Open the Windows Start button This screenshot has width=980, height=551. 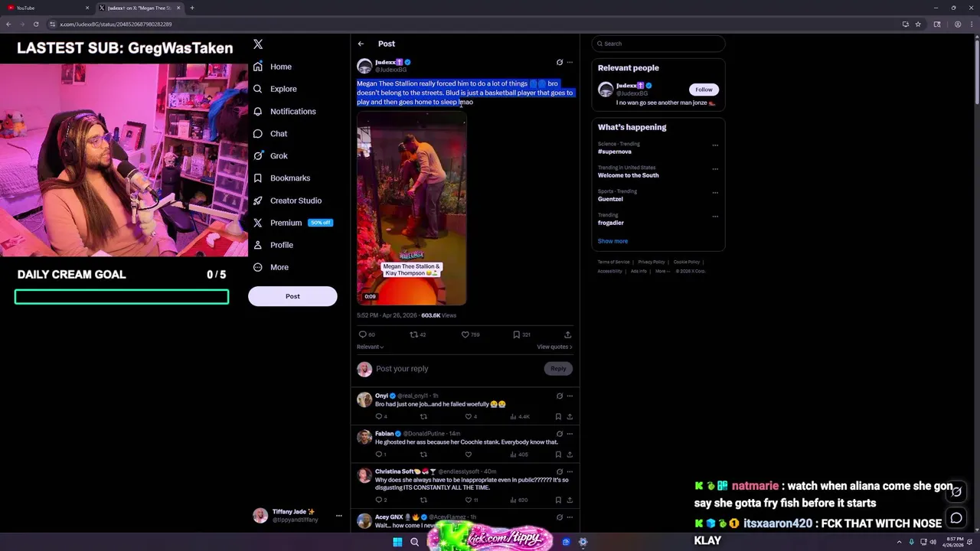[397, 542]
